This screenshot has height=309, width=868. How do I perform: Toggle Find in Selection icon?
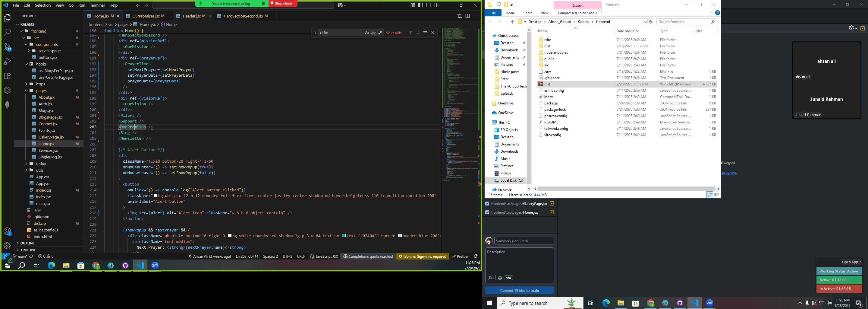(x=425, y=33)
